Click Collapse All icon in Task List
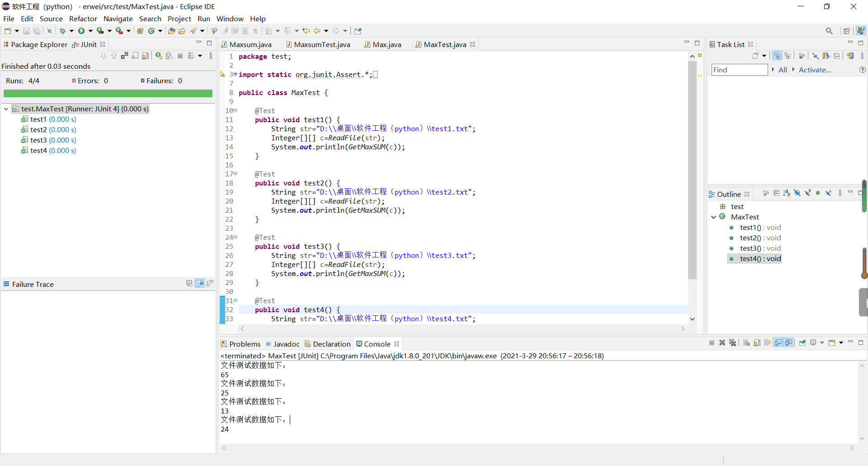 pos(837,56)
